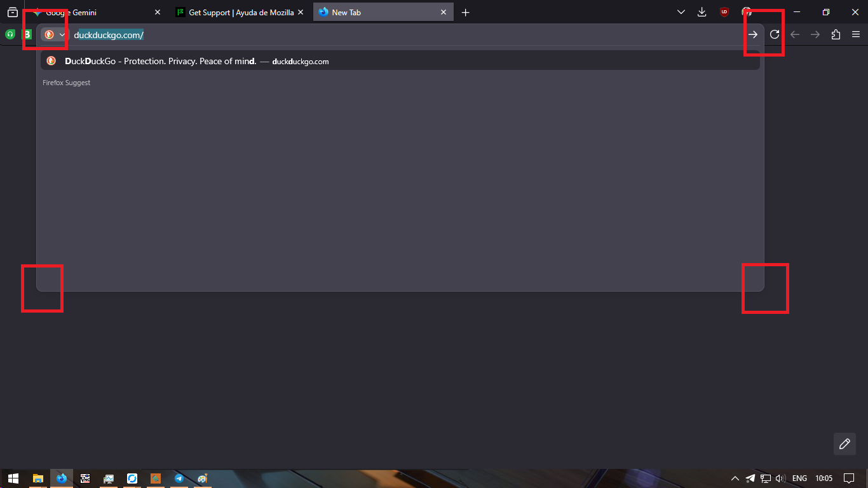This screenshot has height=488, width=868.
Task: Open the network icon in the tray
Action: (x=766, y=478)
